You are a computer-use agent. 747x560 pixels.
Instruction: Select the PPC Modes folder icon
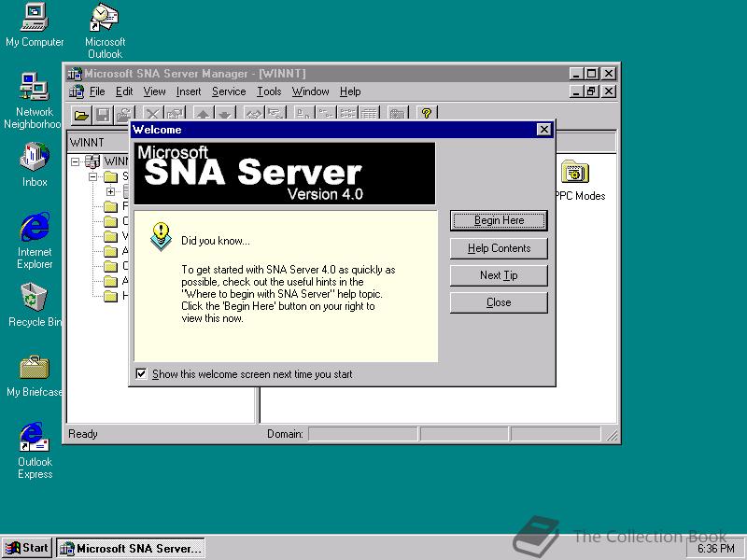tap(575, 172)
